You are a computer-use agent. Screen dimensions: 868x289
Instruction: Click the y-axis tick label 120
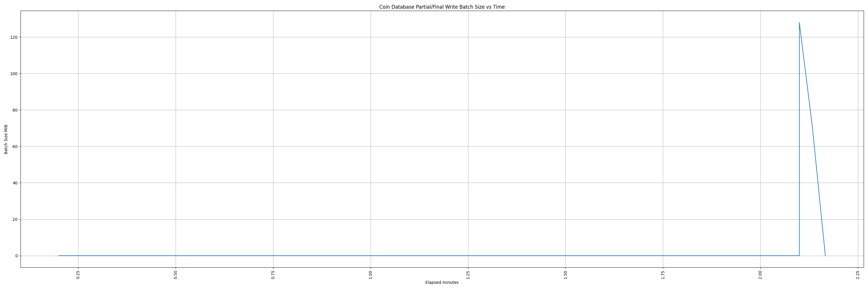tap(14, 37)
